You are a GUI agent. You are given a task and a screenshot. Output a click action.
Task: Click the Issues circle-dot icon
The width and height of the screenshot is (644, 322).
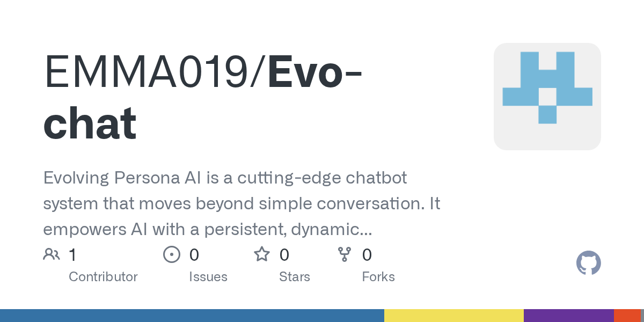pos(171,254)
